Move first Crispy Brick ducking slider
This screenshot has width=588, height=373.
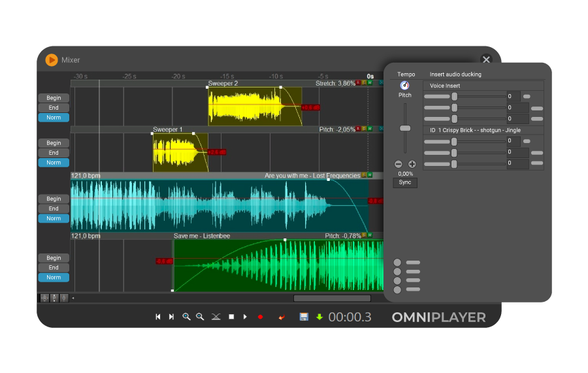tap(454, 142)
